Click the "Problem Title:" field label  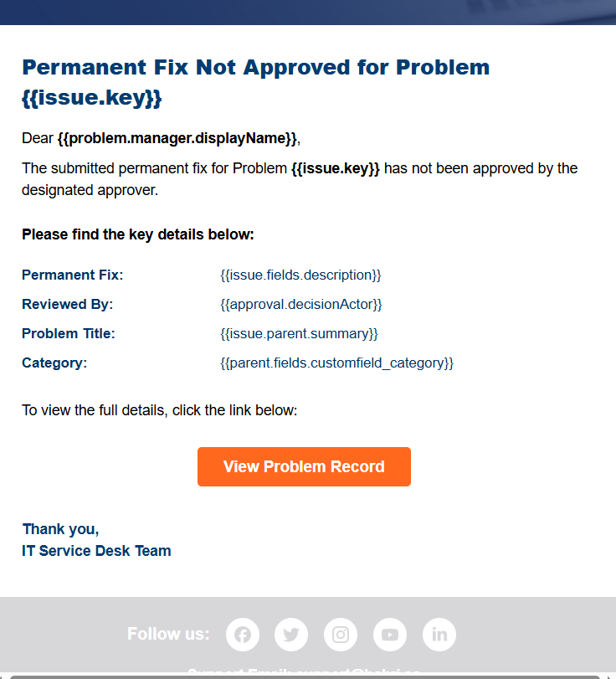tap(69, 333)
